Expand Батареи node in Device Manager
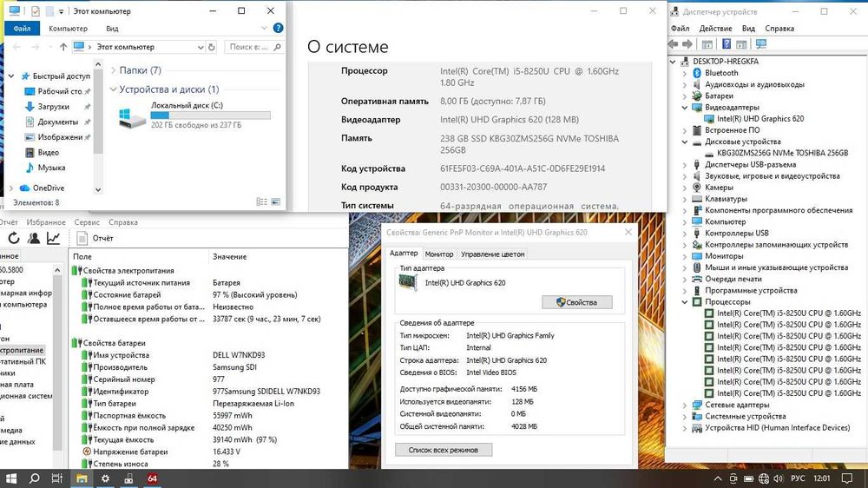The width and height of the screenshot is (868, 488). [x=685, y=96]
